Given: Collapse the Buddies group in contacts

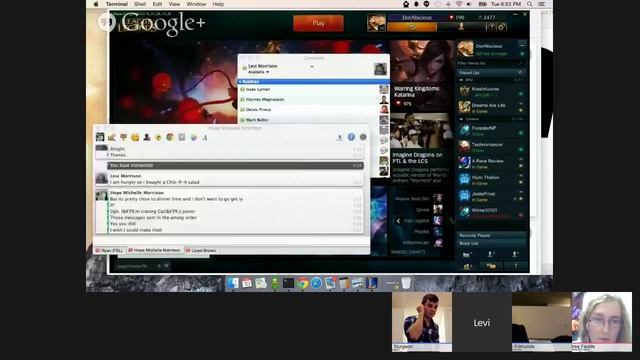Looking at the screenshot, I should pyautogui.click(x=313, y=82).
